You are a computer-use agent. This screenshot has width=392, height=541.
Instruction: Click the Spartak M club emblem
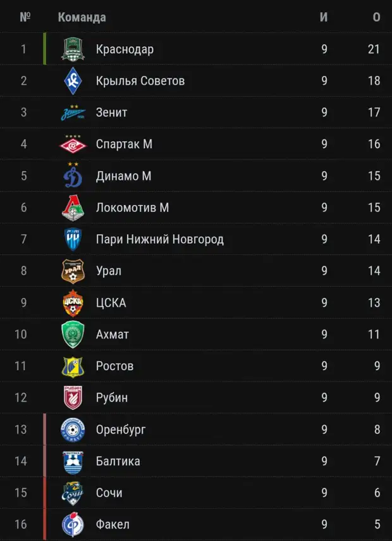73,144
